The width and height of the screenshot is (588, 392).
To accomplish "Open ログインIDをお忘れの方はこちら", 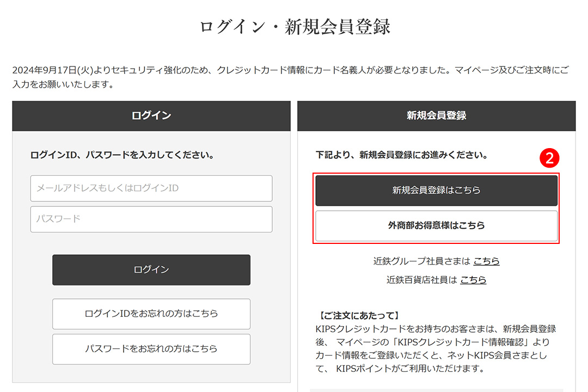I will (x=151, y=314).
